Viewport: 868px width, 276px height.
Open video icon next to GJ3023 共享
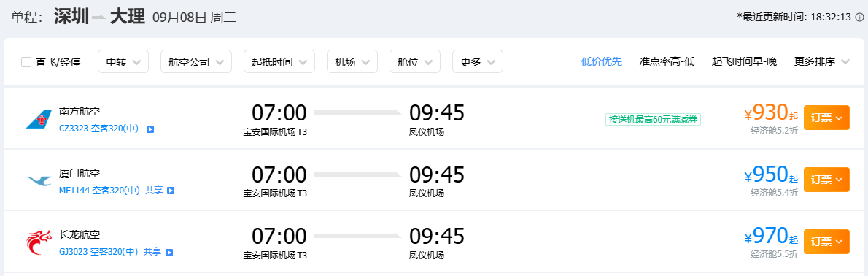click(x=169, y=252)
